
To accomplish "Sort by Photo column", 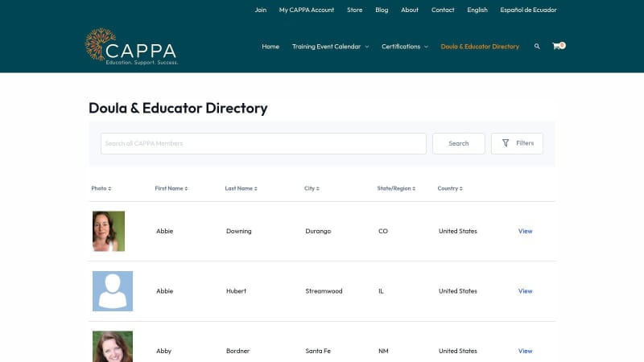I will point(101,188).
